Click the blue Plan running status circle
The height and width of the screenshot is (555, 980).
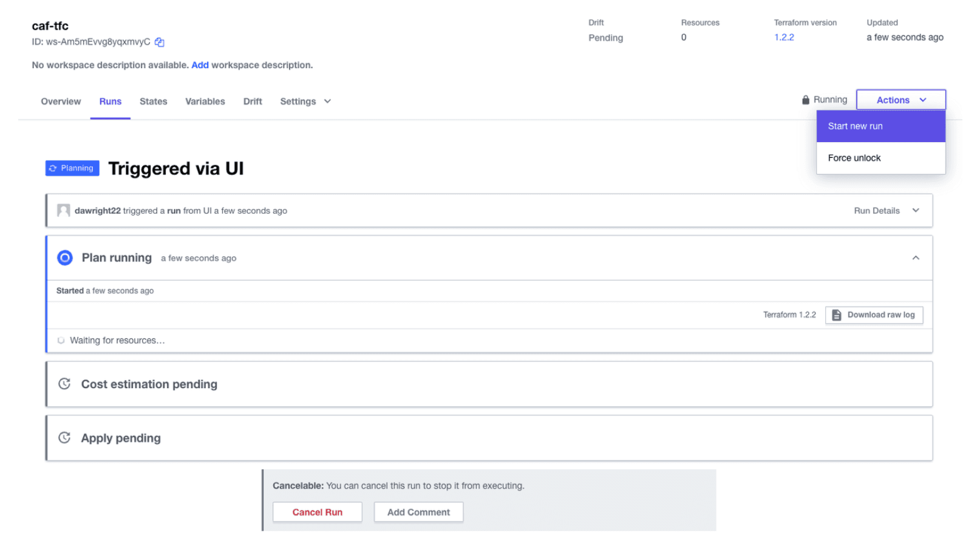65,258
